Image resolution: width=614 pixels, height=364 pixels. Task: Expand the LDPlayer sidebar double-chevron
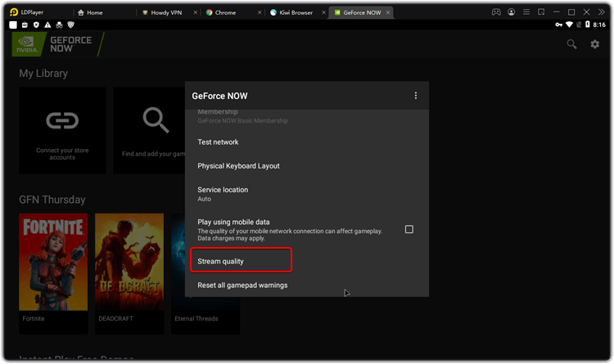(602, 12)
